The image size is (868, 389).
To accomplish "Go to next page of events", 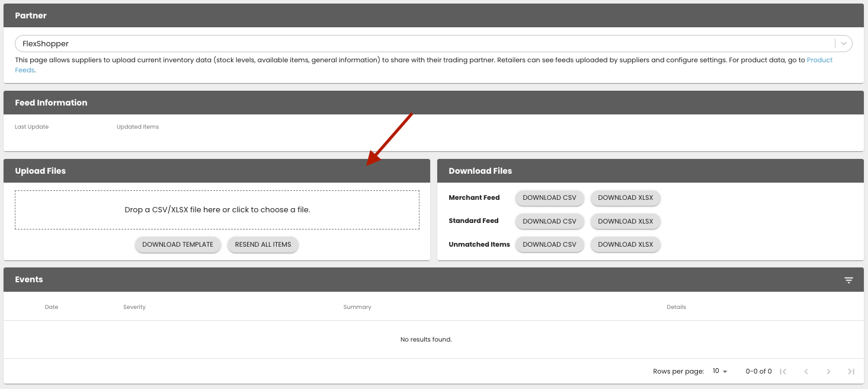I will (828, 371).
